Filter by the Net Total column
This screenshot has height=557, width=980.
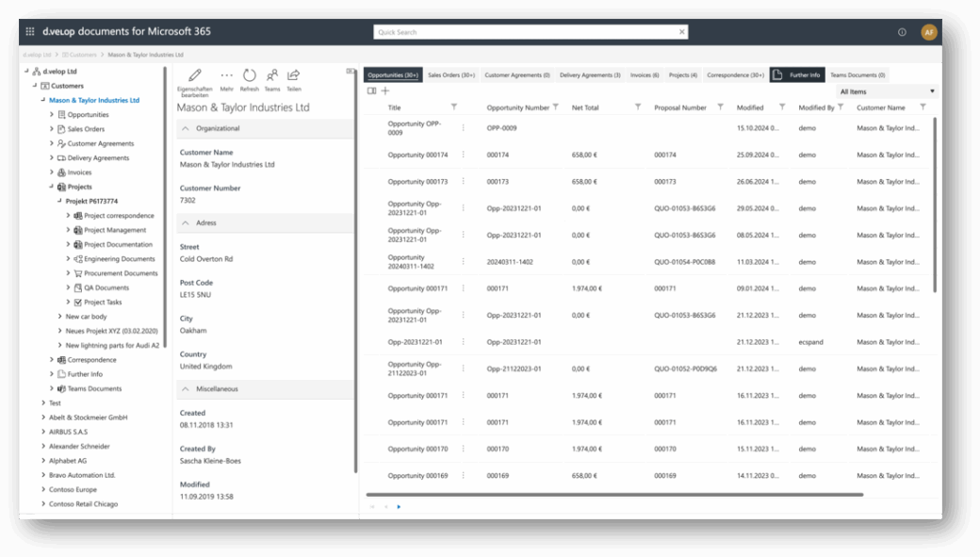[638, 107]
